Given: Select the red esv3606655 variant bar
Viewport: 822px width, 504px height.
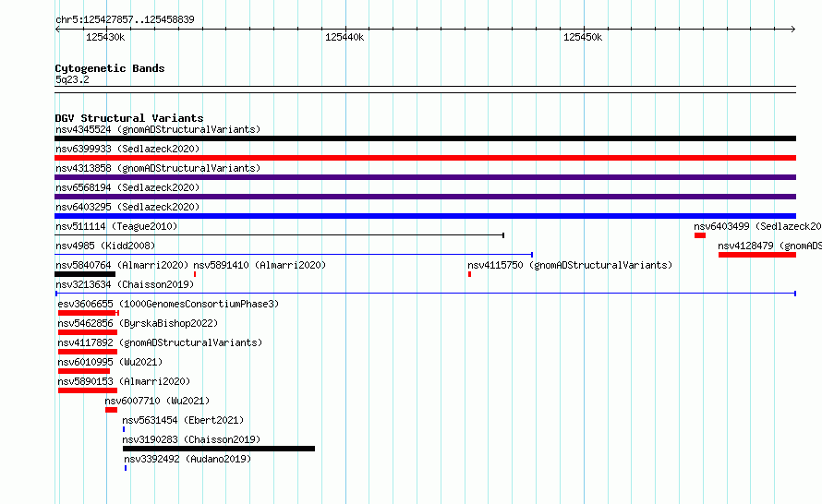Looking at the screenshot, I should coord(88,313).
